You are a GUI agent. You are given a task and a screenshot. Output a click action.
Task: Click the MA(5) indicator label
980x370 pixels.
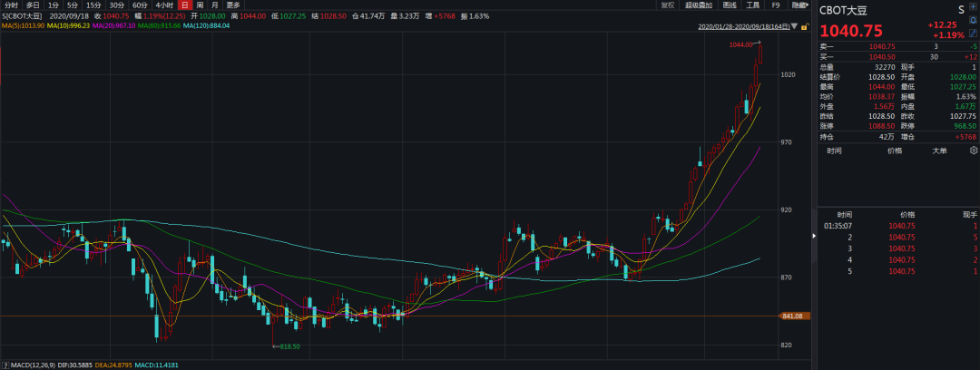tap(22, 25)
